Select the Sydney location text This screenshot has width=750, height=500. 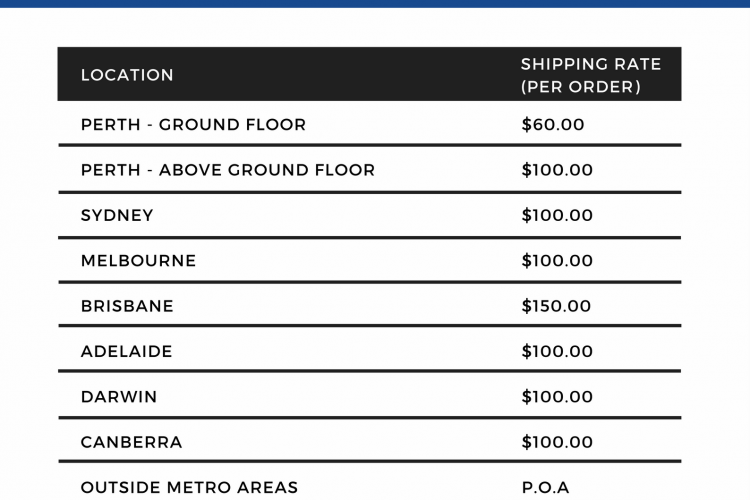click(117, 216)
